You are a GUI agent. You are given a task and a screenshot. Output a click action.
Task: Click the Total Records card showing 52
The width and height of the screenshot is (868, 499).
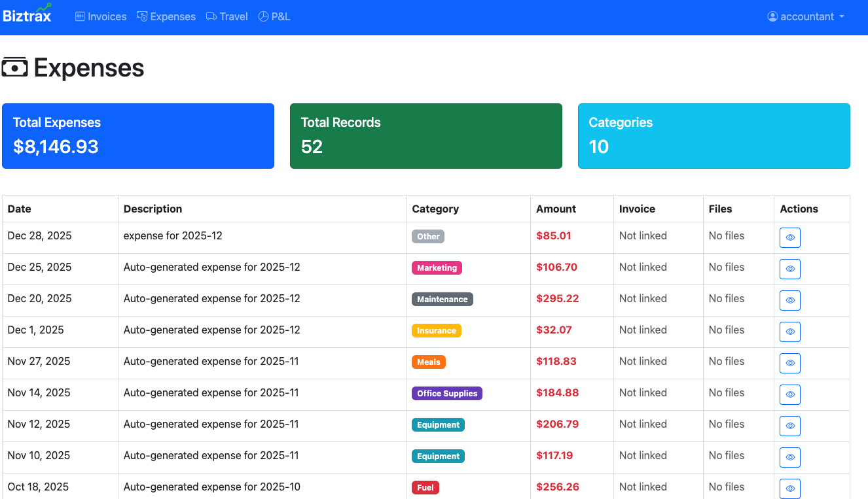tap(426, 135)
